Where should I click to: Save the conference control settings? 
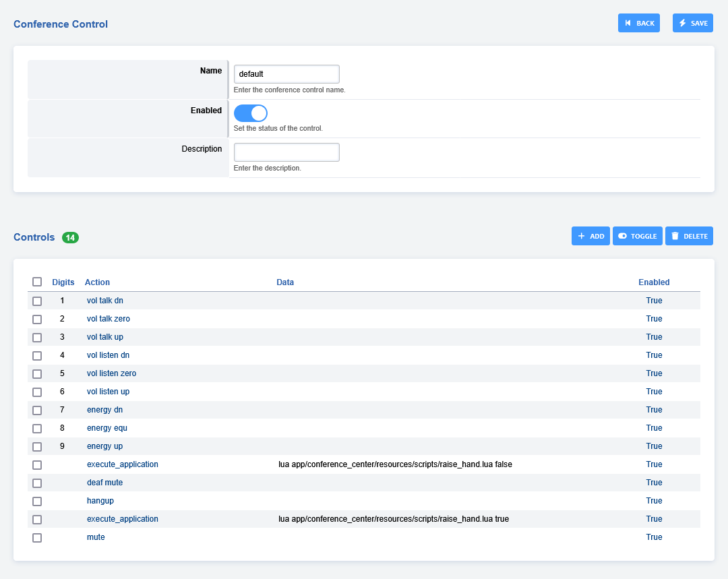pos(692,23)
